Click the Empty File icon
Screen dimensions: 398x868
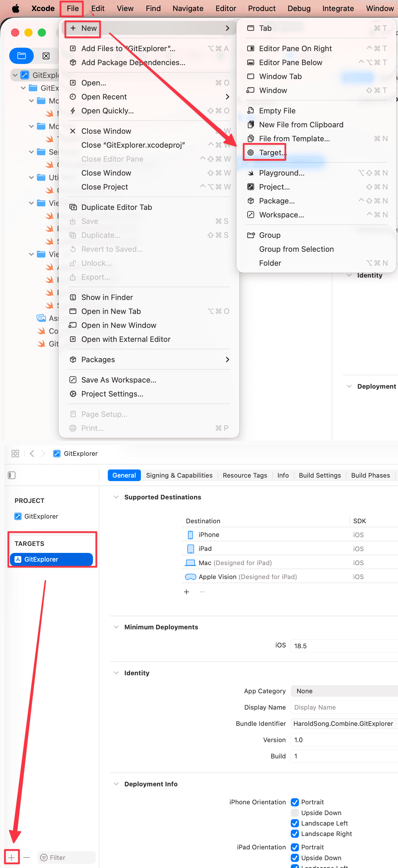(x=250, y=110)
